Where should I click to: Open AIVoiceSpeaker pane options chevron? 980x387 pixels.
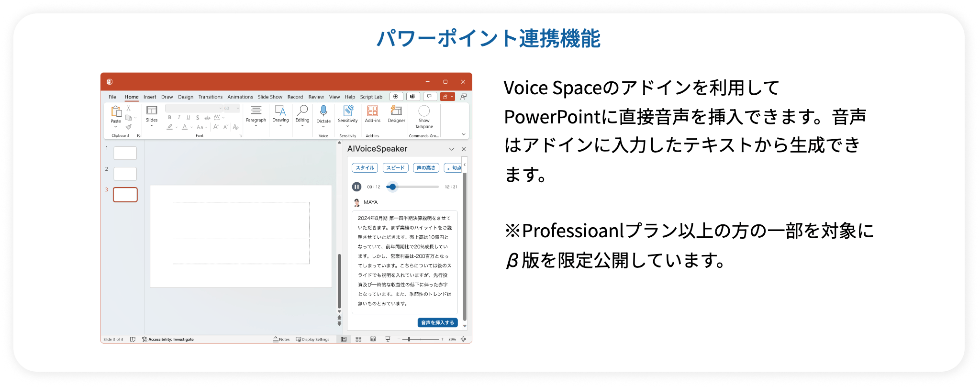(451, 149)
